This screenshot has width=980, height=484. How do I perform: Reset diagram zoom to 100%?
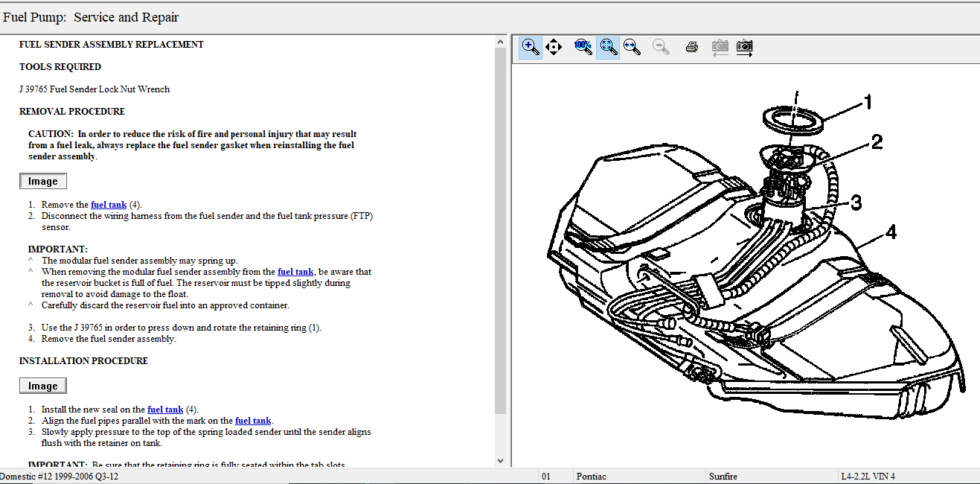[583, 47]
